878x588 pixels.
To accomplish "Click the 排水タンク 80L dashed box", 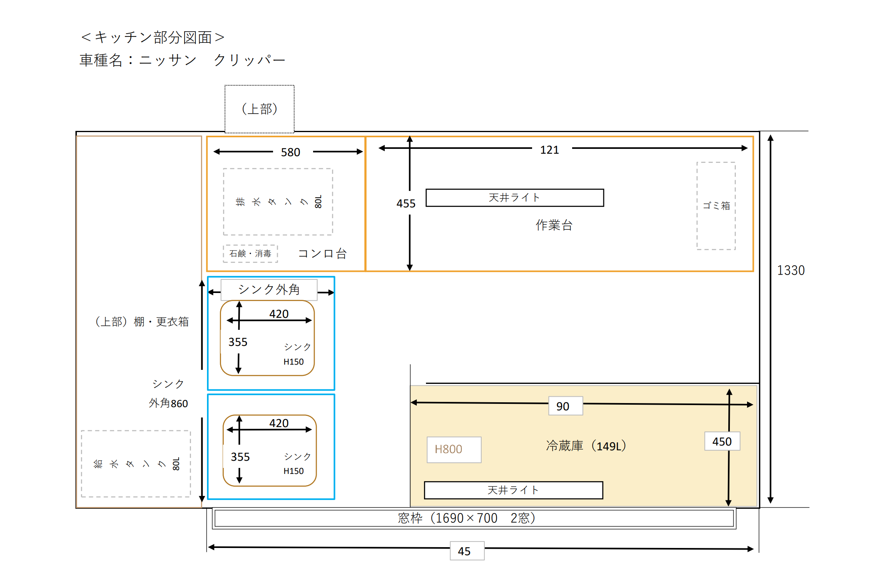I will 278,202.
